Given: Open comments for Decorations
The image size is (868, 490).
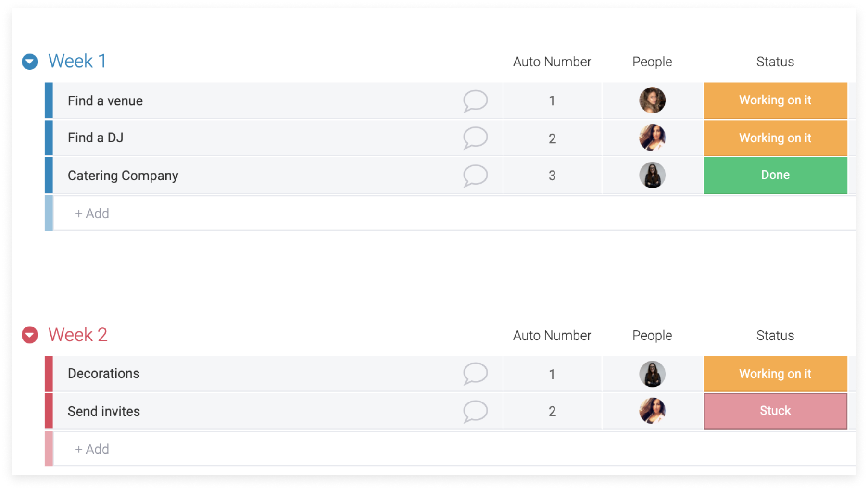Looking at the screenshot, I should [x=475, y=374].
